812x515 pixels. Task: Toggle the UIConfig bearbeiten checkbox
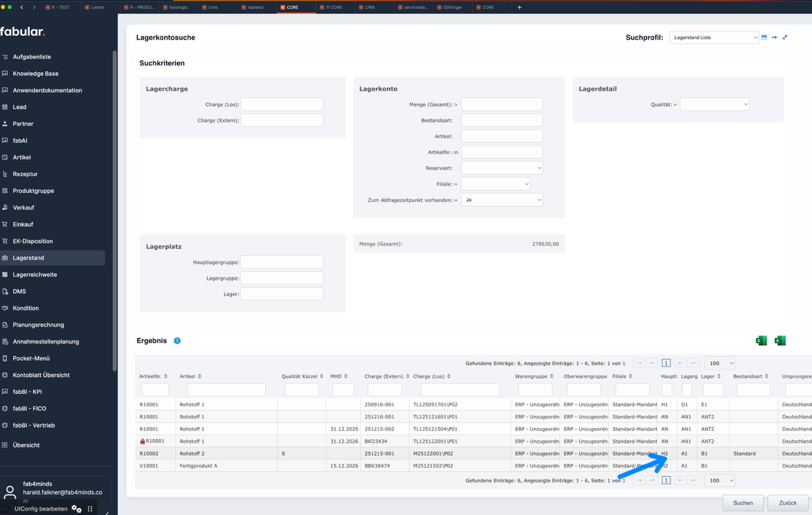6,509
